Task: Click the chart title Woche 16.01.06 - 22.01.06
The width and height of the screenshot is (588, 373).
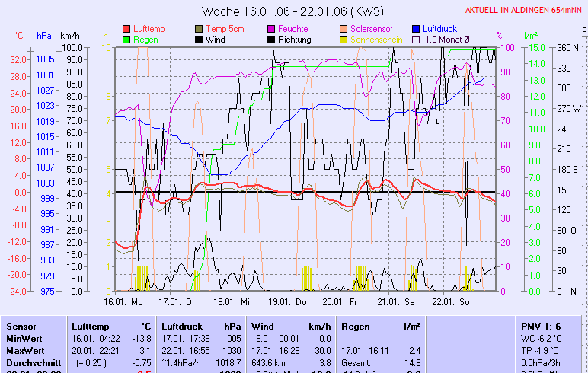Action: coord(293,11)
